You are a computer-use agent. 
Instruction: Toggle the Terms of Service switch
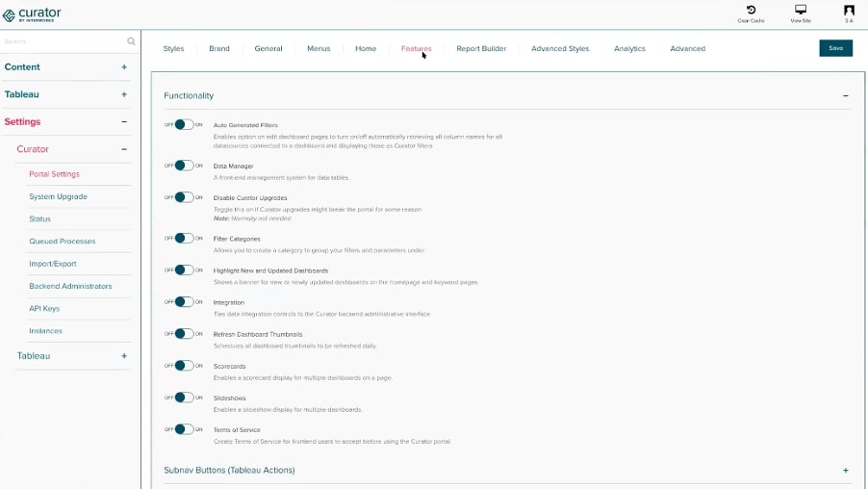(184, 429)
